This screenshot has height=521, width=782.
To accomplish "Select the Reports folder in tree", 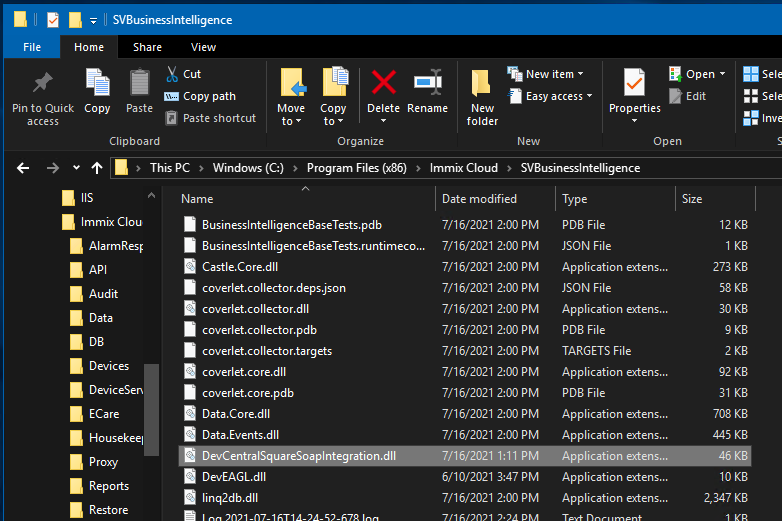I will coord(99,486).
